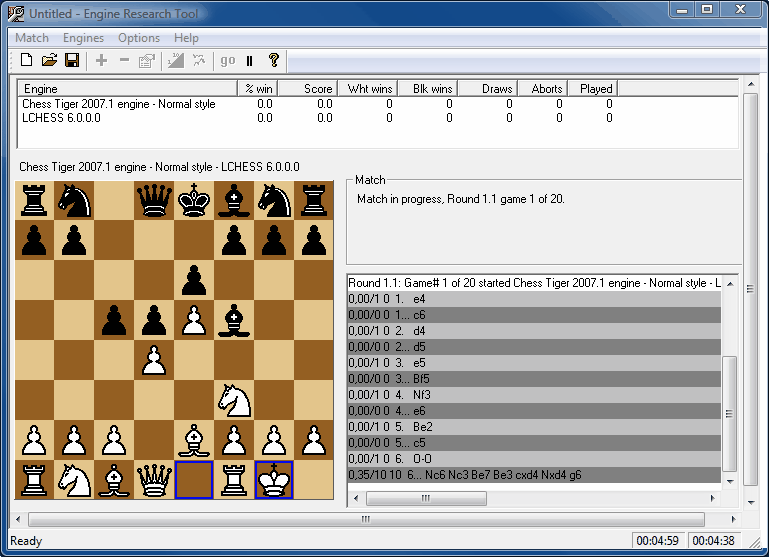Save match with floppy disk icon
769x557 pixels.
[x=72, y=60]
